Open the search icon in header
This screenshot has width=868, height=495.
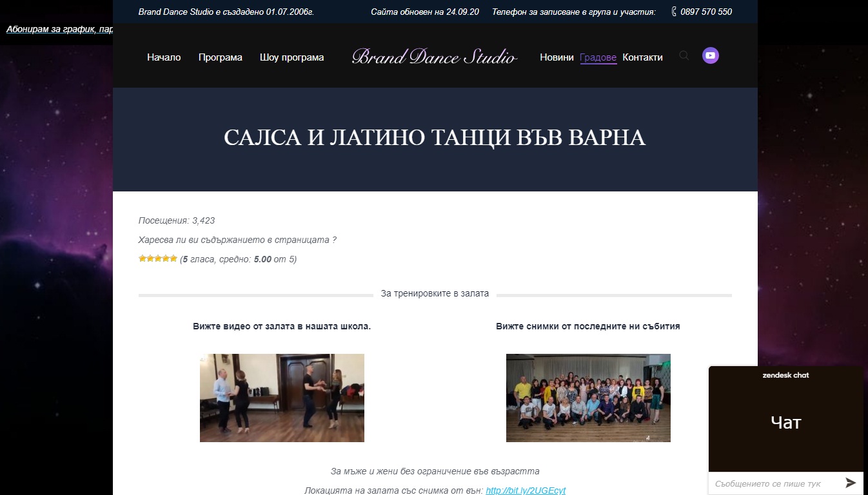coord(684,56)
